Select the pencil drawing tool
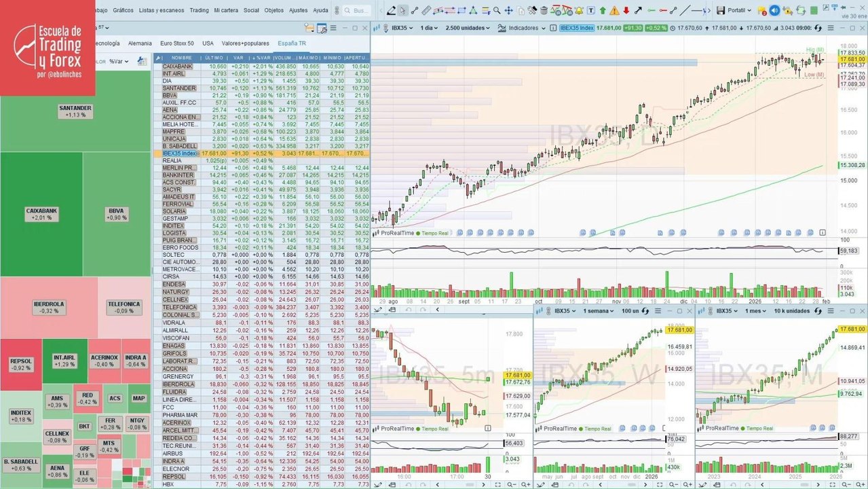Viewport: 868px width, 489px height. pos(391,10)
